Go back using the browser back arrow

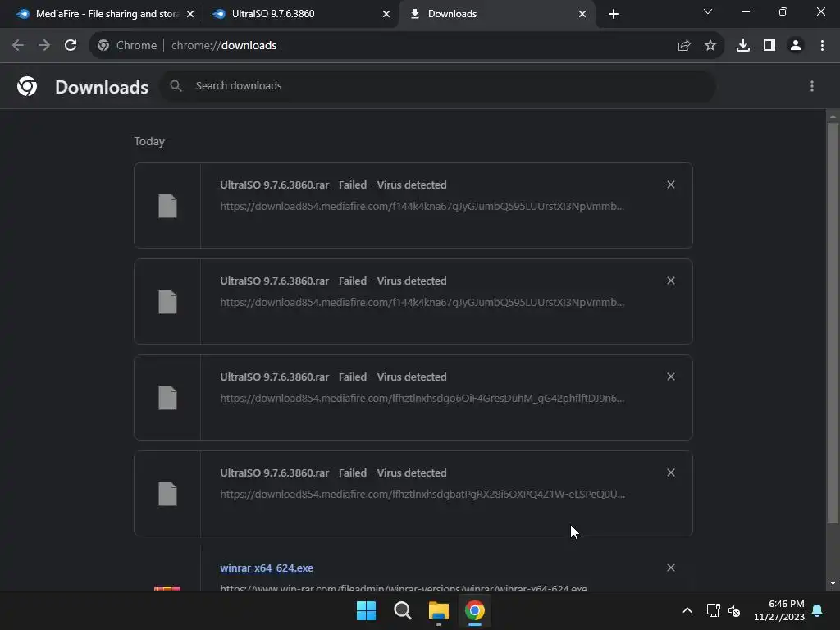click(x=18, y=46)
